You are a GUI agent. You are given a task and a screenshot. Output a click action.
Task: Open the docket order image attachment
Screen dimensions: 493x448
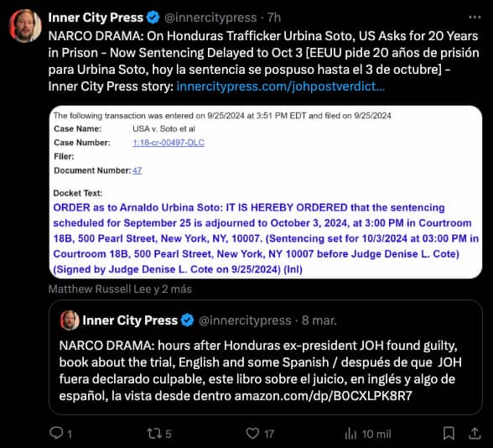click(266, 192)
